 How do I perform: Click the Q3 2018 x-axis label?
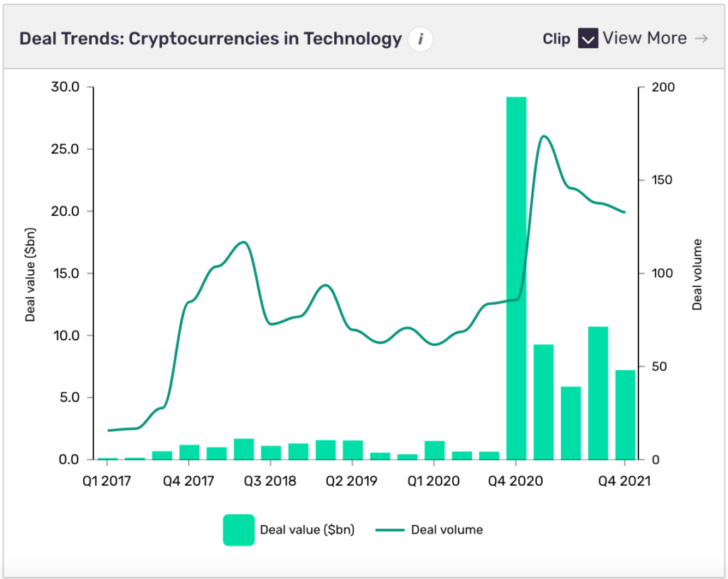point(271,481)
